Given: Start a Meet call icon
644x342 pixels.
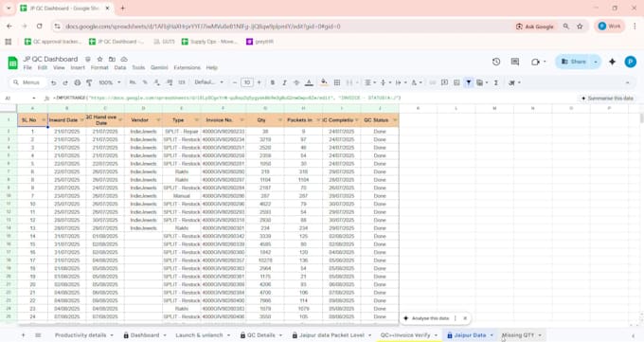Looking at the screenshot, I should point(535,62).
